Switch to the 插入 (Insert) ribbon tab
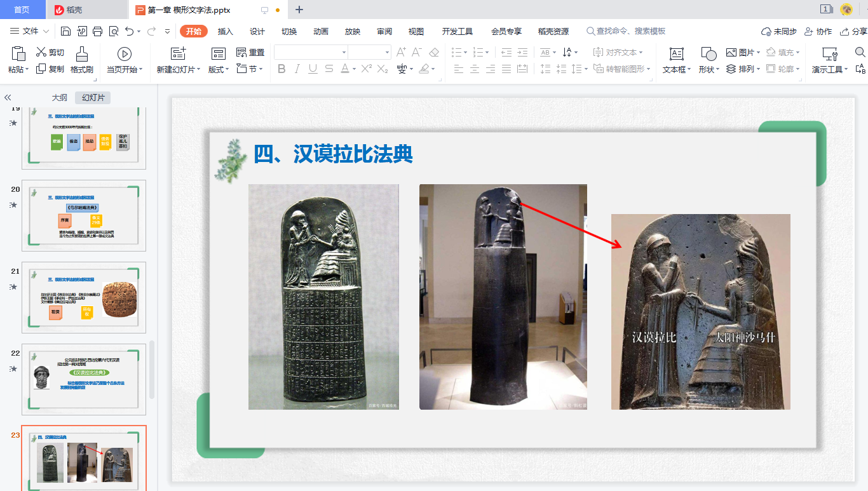The width and height of the screenshot is (868, 491). (226, 31)
